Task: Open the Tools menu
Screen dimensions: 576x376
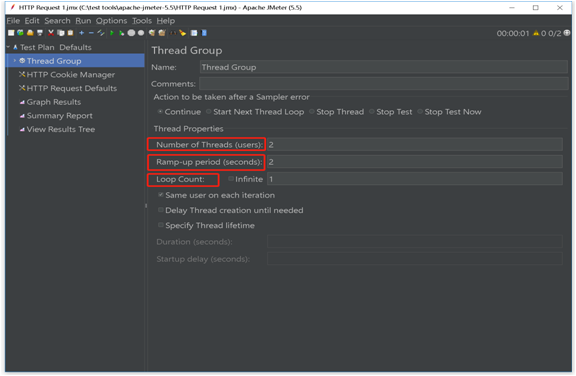Action: 142,21
